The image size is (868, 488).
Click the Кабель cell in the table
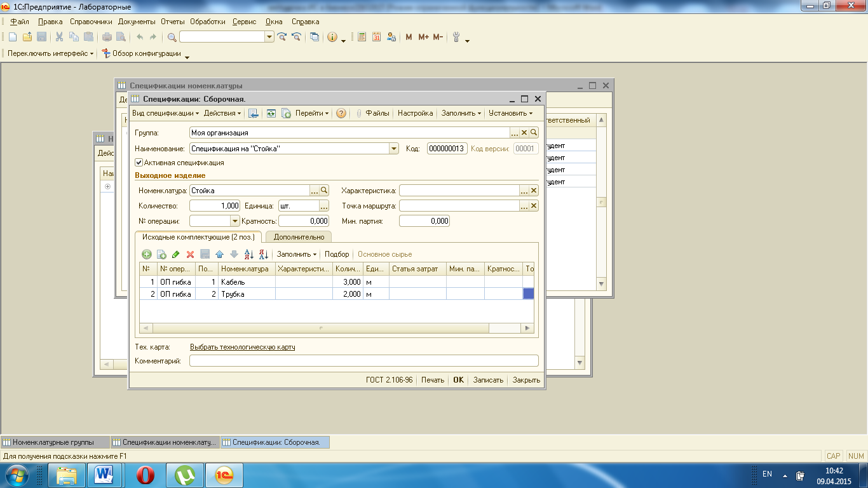(247, 281)
